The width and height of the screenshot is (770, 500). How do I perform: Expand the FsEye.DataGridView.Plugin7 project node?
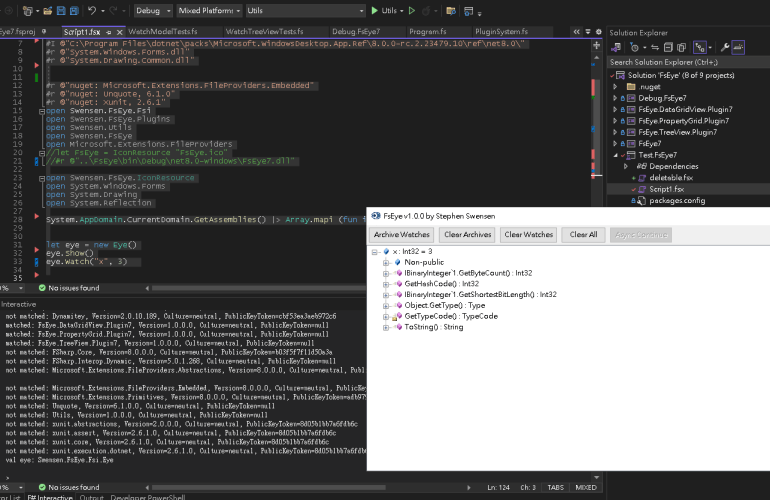[615, 109]
